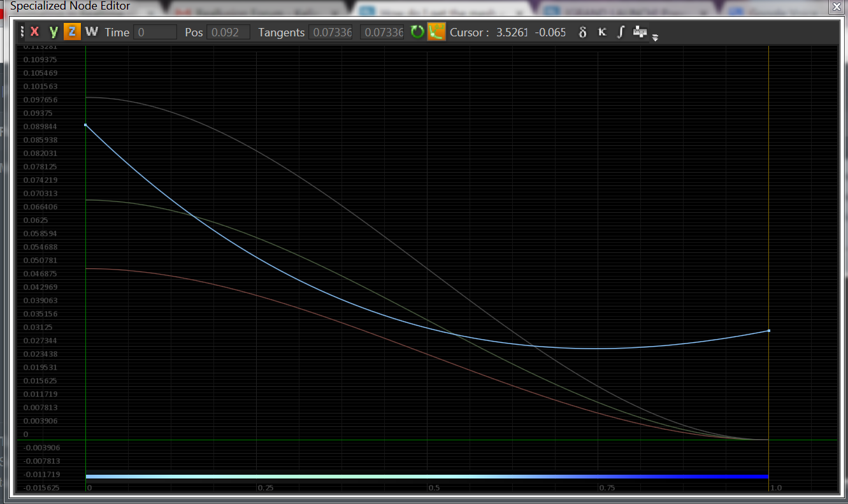This screenshot has width=848, height=504.
Task: Click the -0.015625 value on the vertical axis
Action: [41, 487]
